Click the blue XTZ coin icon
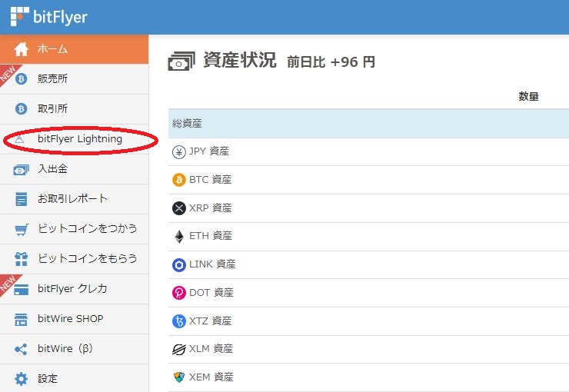 pyautogui.click(x=179, y=321)
